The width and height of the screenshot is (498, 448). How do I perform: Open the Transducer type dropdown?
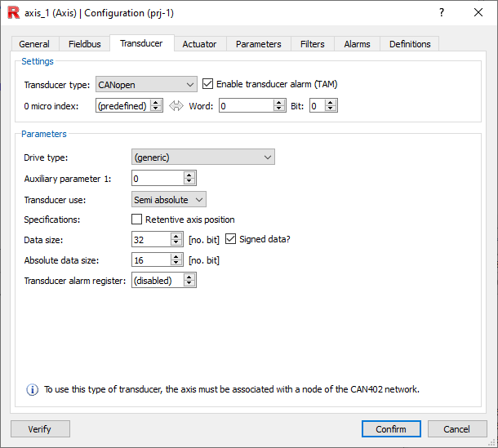pyautogui.click(x=146, y=84)
